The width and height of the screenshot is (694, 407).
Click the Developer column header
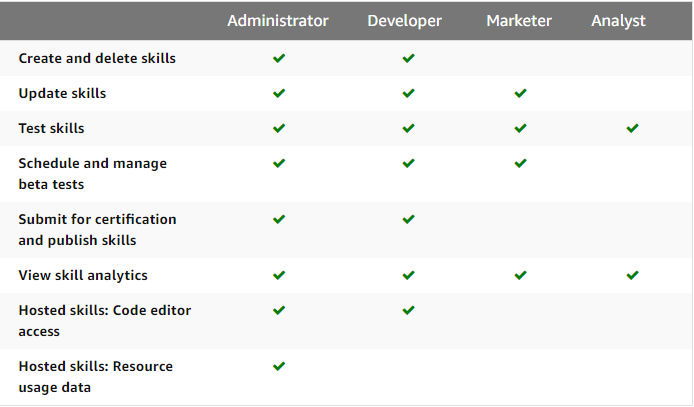coord(405,21)
